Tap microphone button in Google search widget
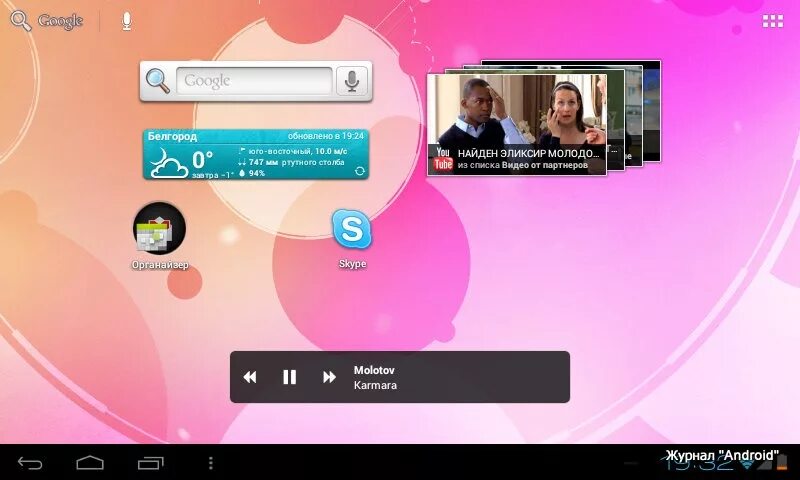The width and height of the screenshot is (800, 480). [352, 81]
